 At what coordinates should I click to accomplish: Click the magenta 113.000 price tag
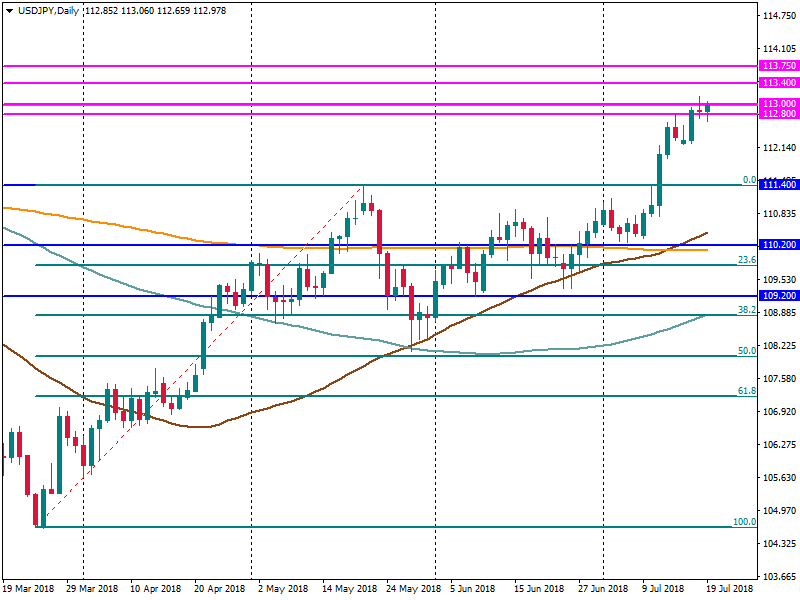778,104
